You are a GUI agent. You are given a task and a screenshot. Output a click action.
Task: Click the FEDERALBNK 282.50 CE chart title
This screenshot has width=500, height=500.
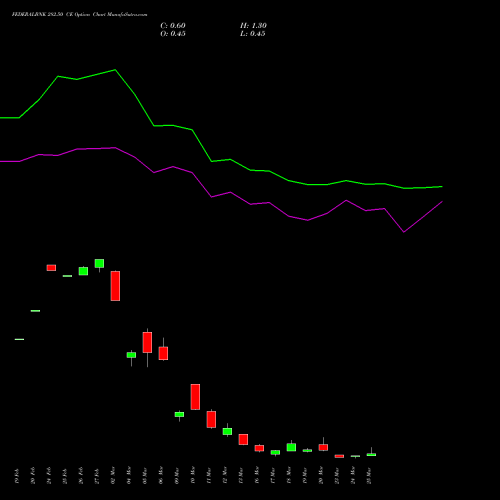pos(79,15)
